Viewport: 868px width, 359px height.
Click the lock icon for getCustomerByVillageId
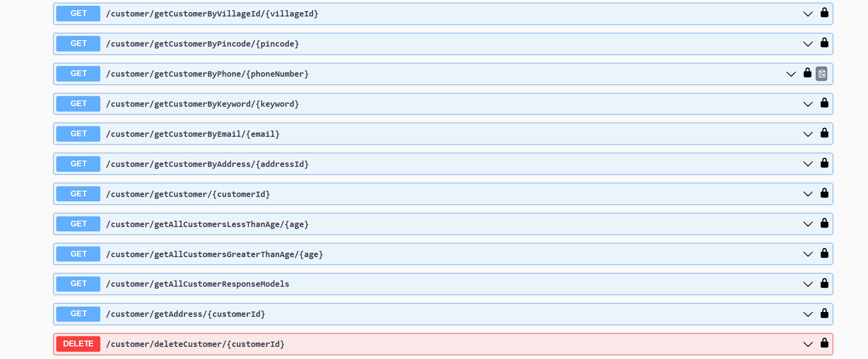coord(824,13)
